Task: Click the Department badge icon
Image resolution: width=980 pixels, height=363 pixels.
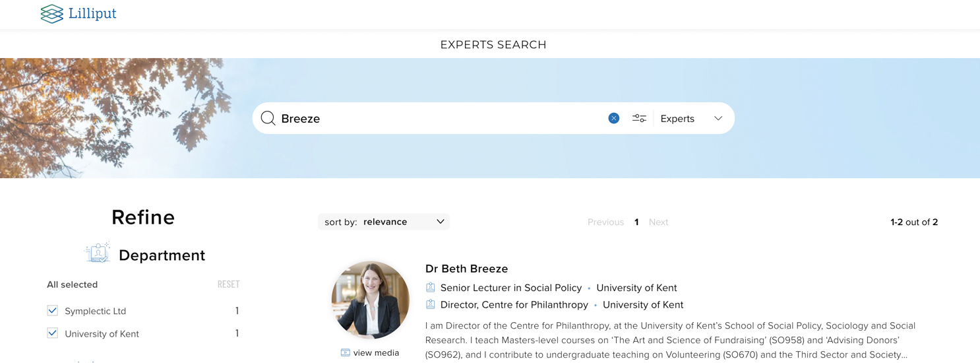Action: pyautogui.click(x=98, y=253)
